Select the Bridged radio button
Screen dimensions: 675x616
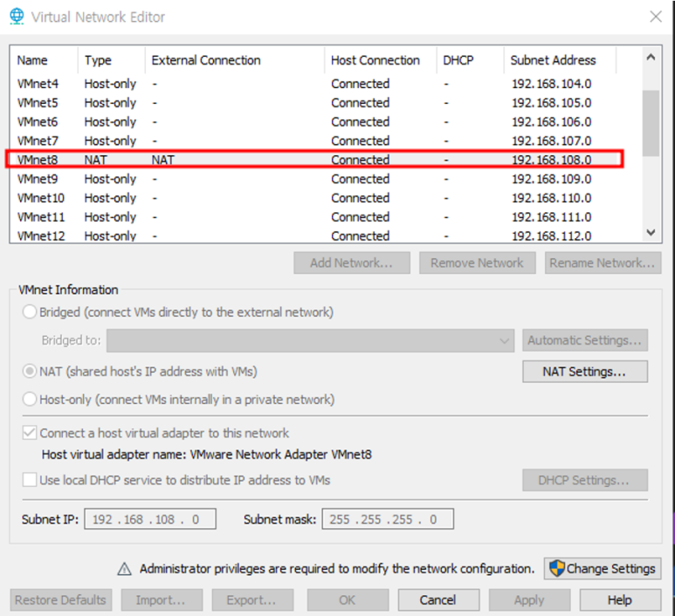(31, 311)
